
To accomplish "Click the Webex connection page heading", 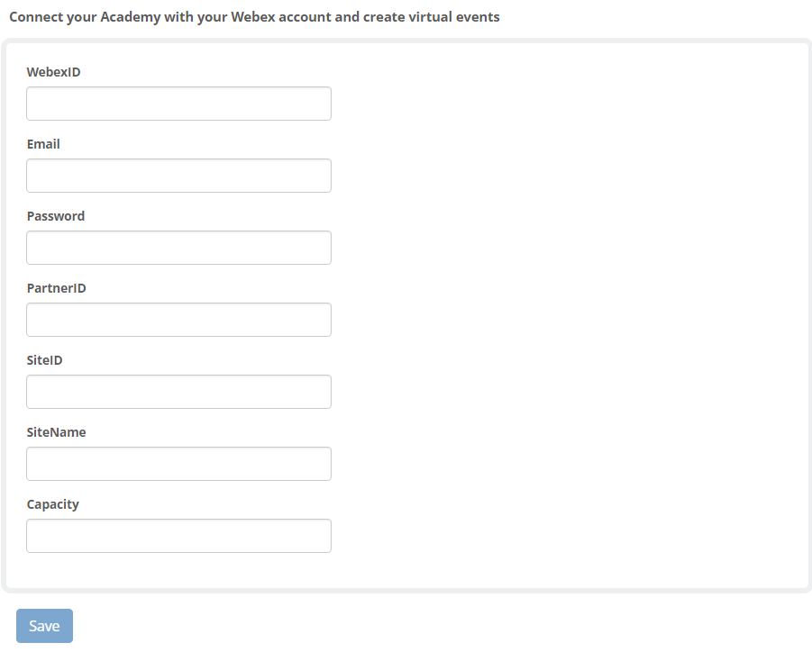I will 252,16.
